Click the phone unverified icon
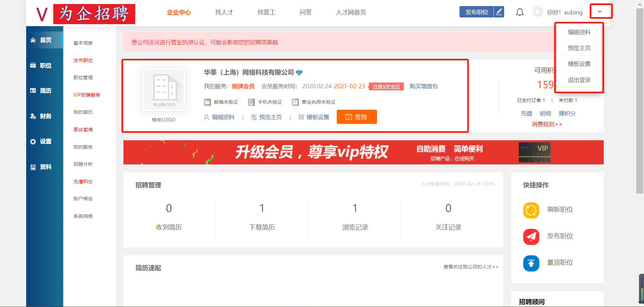 pyautogui.click(x=251, y=102)
